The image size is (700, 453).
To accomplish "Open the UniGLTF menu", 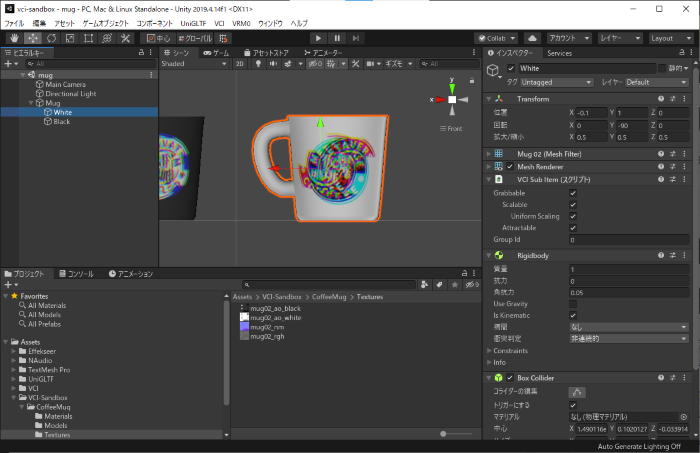I will [193, 23].
